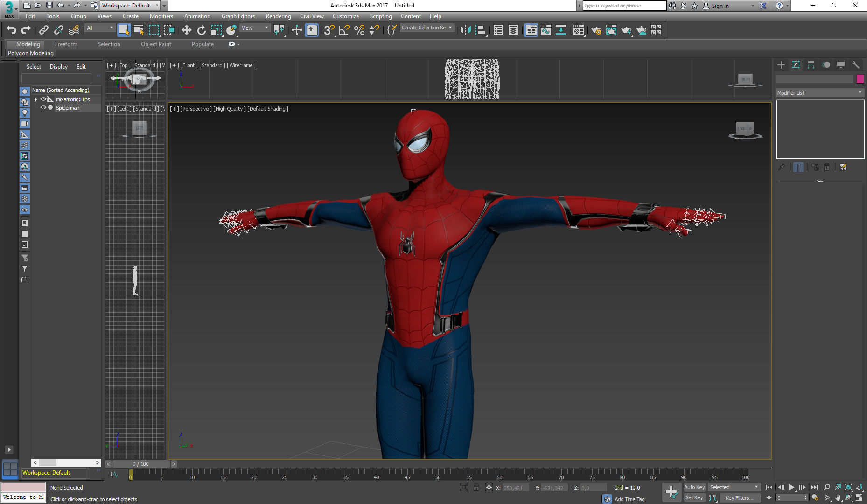Click the ViewCube in Perspective viewport
Viewport: 867px width, 504px height.
[x=745, y=129]
